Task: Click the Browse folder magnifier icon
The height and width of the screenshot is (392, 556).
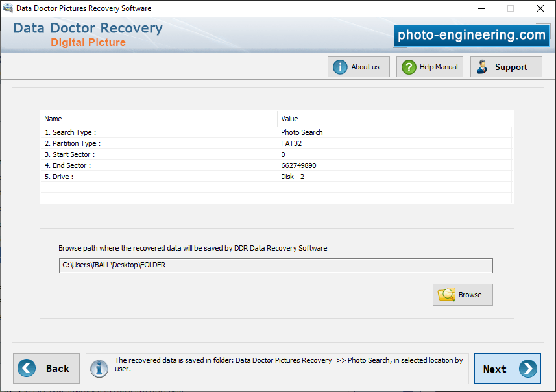Action: pos(446,295)
